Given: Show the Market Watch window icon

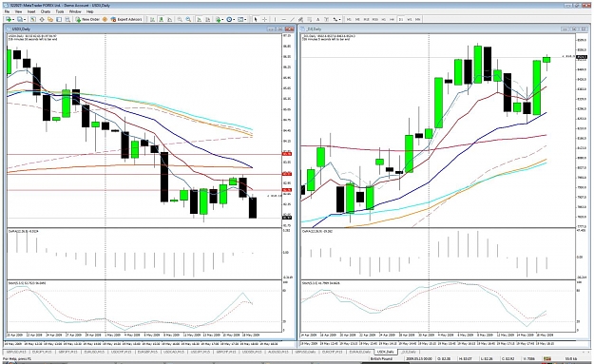Looking at the screenshot, I should point(33,19).
